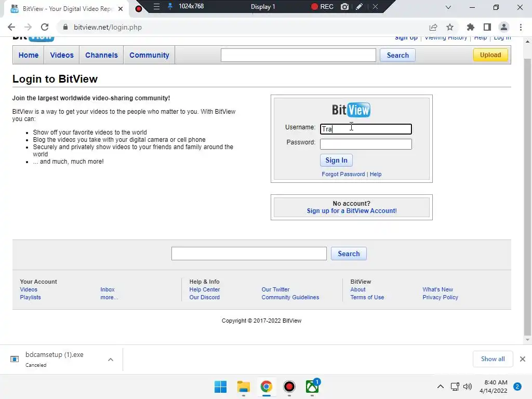Open Forgot Password link
Viewport: 532px width, 399px height.
[x=343, y=174]
